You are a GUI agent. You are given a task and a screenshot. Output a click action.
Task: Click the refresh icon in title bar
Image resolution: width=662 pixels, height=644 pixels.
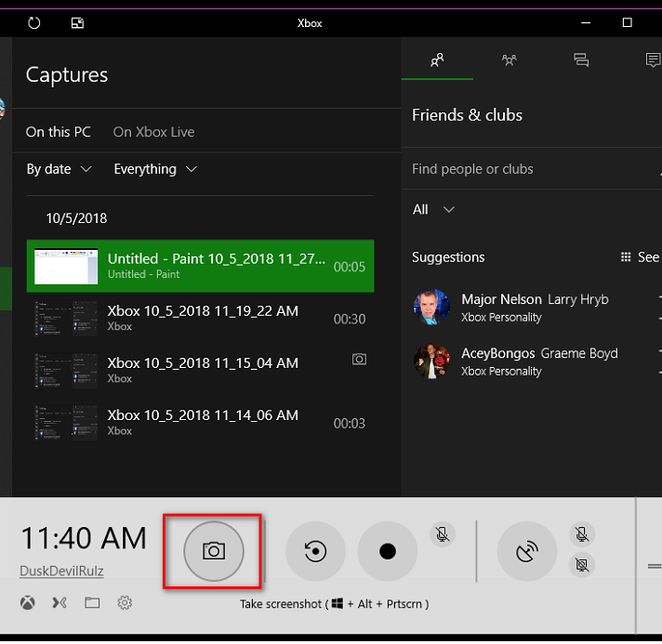[x=33, y=23]
